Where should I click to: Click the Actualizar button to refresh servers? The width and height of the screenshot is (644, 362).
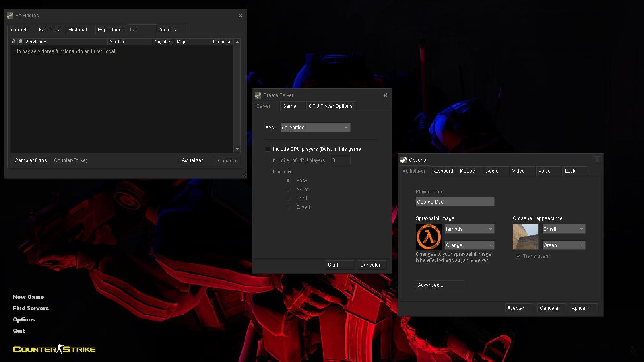click(x=196, y=160)
